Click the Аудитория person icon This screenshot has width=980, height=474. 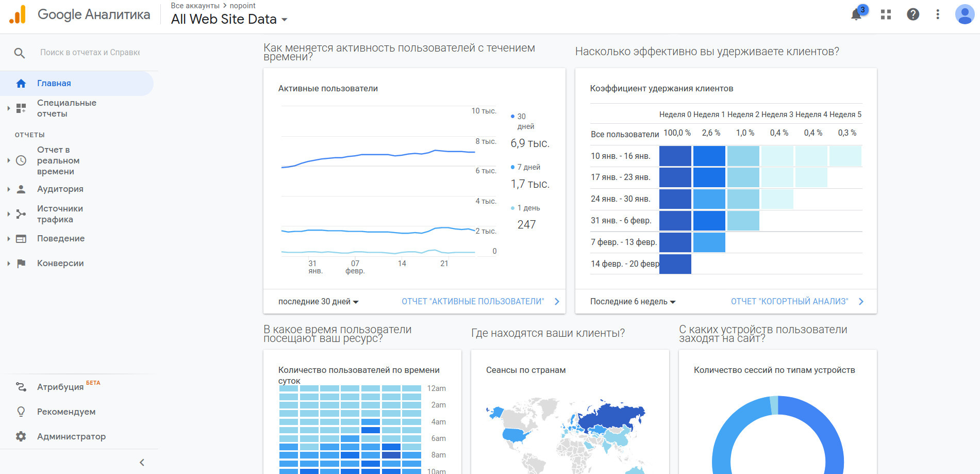click(x=21, y=189)
